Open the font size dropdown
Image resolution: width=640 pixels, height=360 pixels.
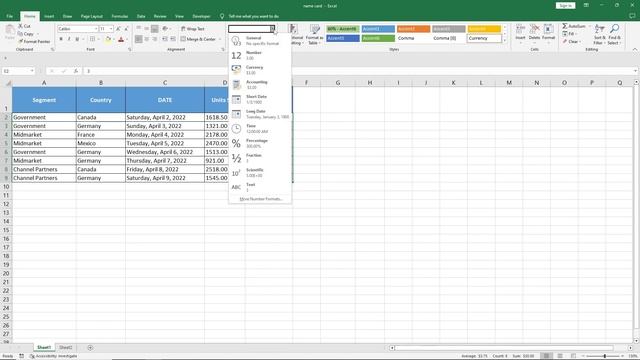point(111,29)
